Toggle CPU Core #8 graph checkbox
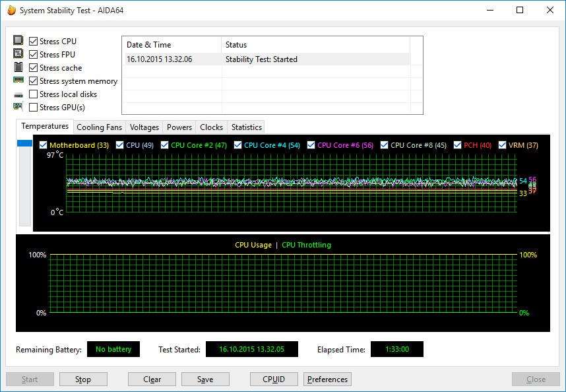The image size is (566, 392). (385, 145)
